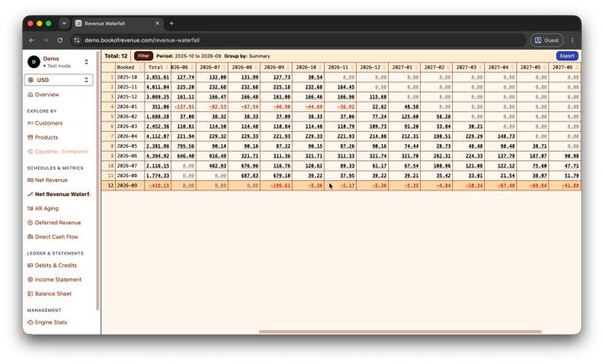604x364 pixels.
Task: Open the Engine Stats icon
Action: [x=30, y=323]
